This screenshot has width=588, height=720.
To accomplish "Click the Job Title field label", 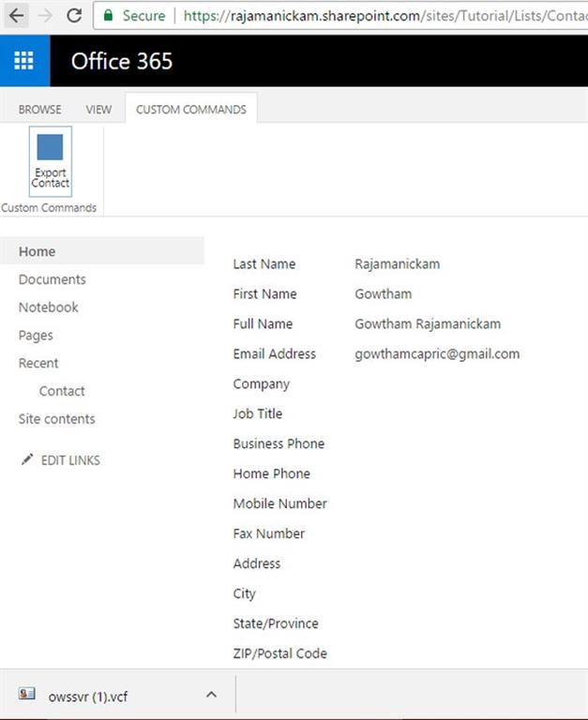I will pyautogui.click(x=258, y=413).
